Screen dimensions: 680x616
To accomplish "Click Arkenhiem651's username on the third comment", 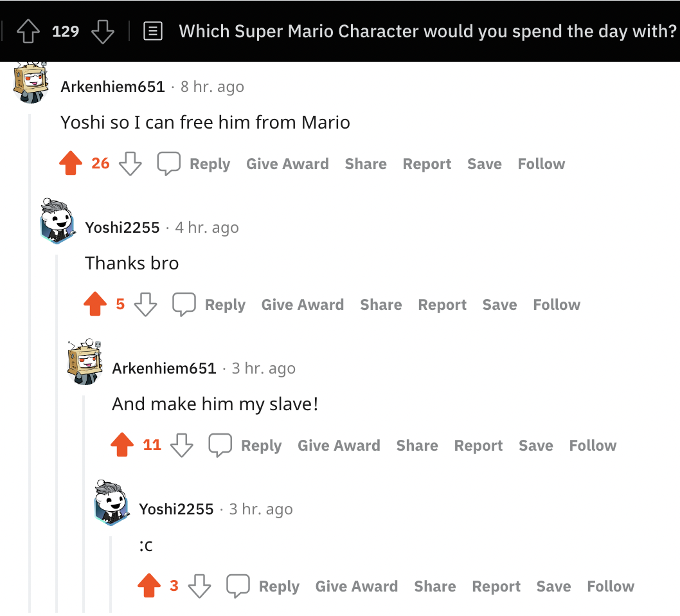I will click(164, 368).
